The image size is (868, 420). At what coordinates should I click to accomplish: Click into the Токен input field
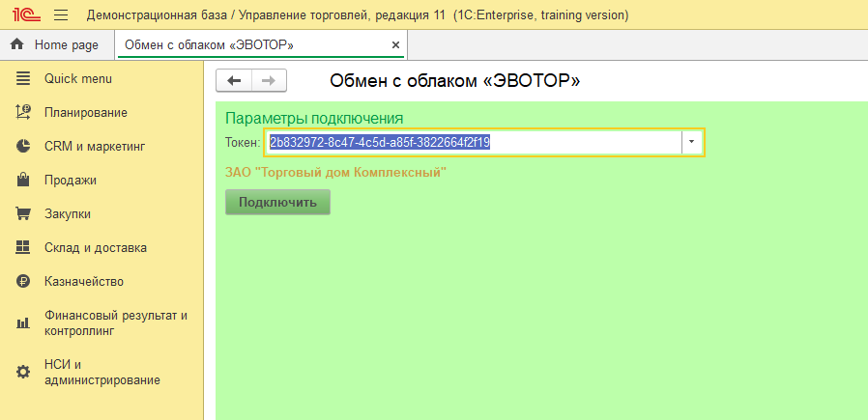coord(474,143)
